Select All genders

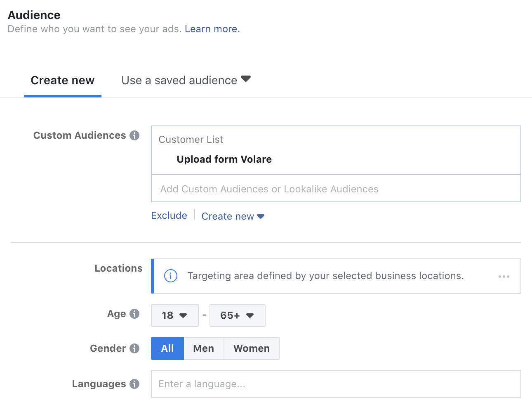(167, 348)
